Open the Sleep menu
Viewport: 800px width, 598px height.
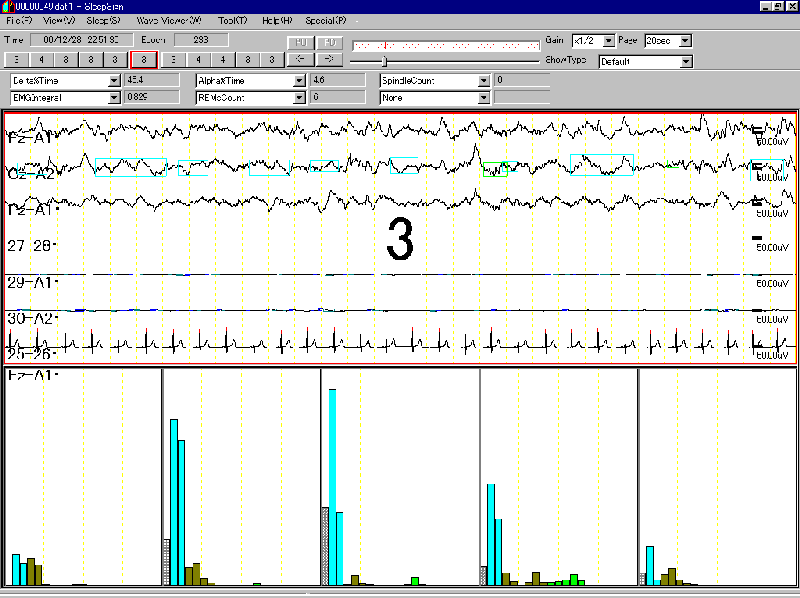(x=103, y=21)
